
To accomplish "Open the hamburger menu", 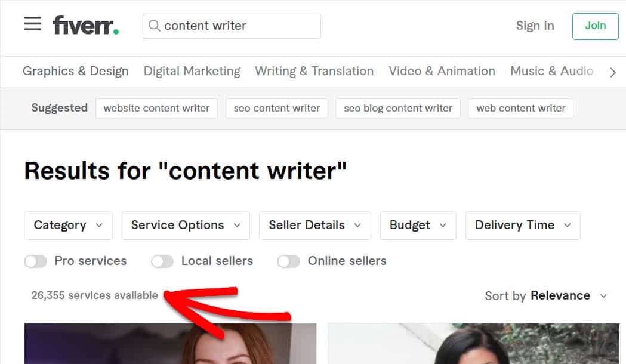I will 32,24.
